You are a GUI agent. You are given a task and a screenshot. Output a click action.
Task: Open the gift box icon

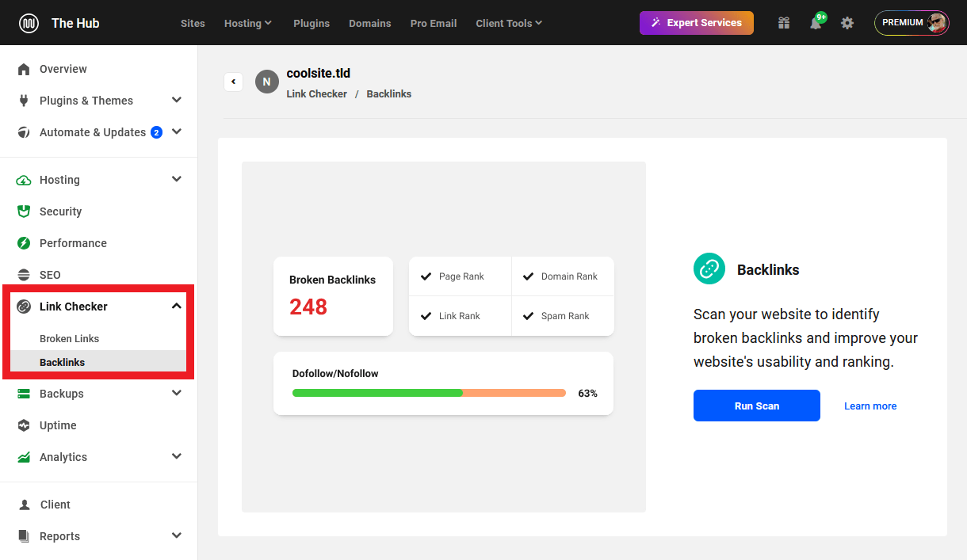(784, 23)
